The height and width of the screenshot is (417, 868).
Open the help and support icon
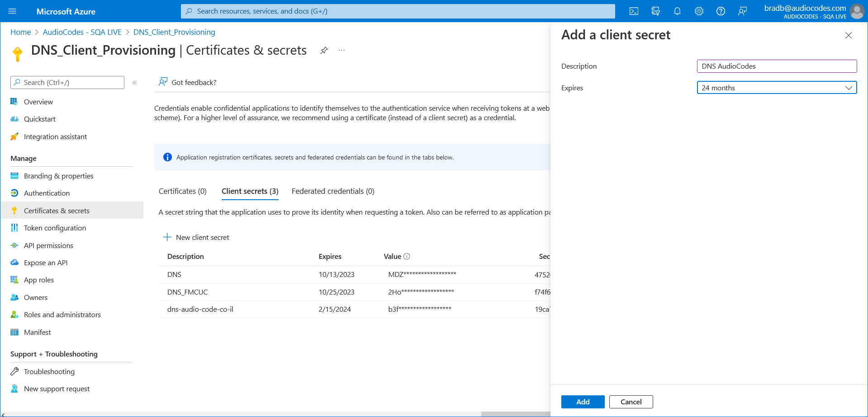(x=721, y=11)
